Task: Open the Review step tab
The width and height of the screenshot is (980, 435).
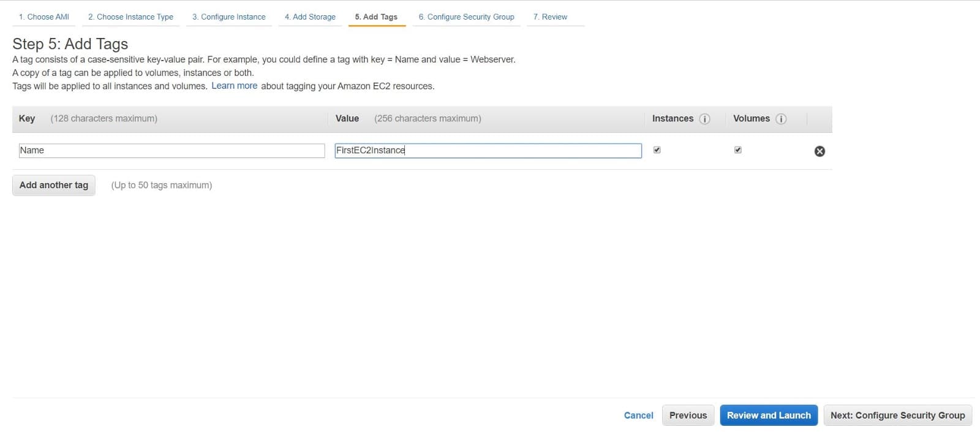Action: tap(550, 17)
